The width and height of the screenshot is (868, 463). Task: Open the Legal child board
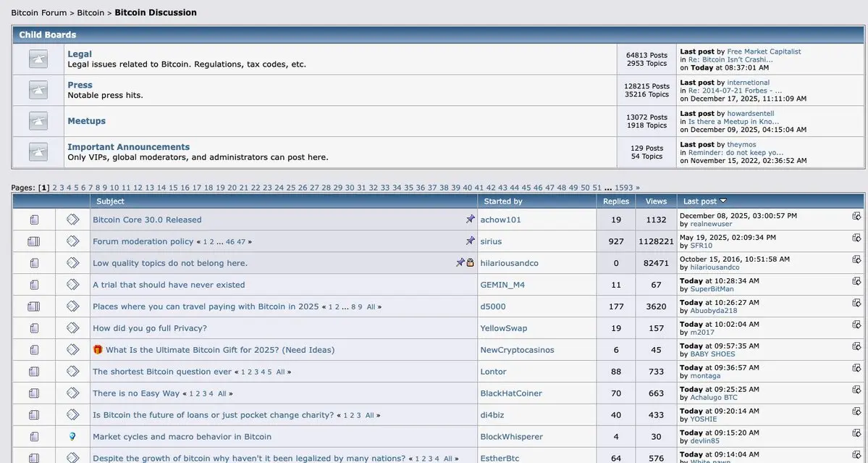(80, 54)
